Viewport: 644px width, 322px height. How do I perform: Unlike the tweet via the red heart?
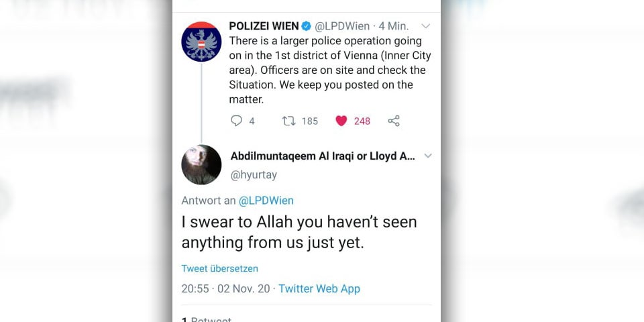341,121
